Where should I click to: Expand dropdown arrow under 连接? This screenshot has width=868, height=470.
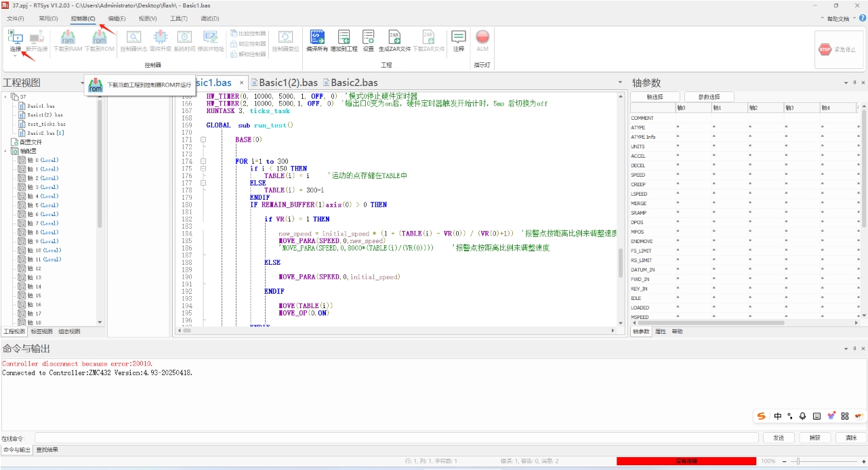click(x=15, y=56)
